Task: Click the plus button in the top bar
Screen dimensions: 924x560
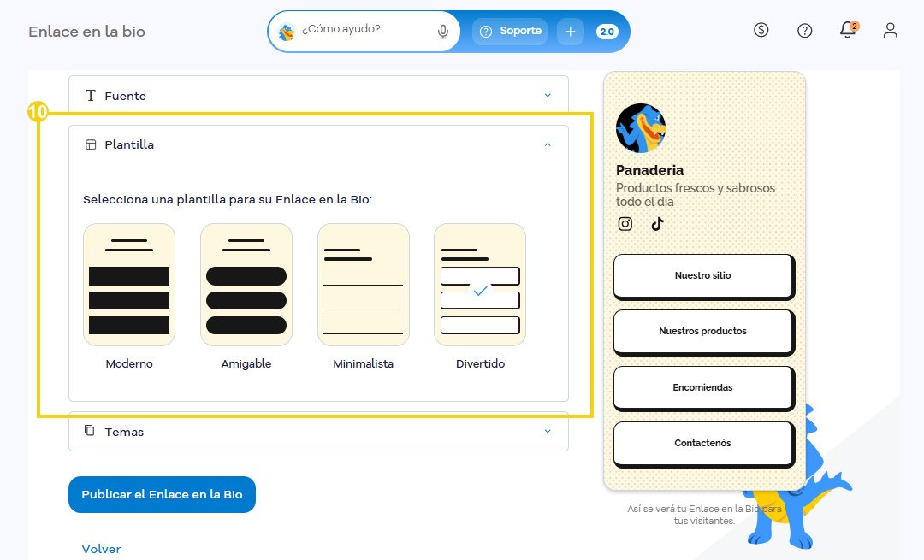Action: pos(570,32)
